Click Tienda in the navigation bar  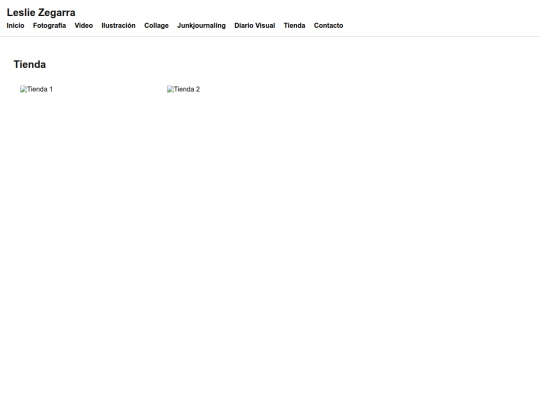pos(294,25)
